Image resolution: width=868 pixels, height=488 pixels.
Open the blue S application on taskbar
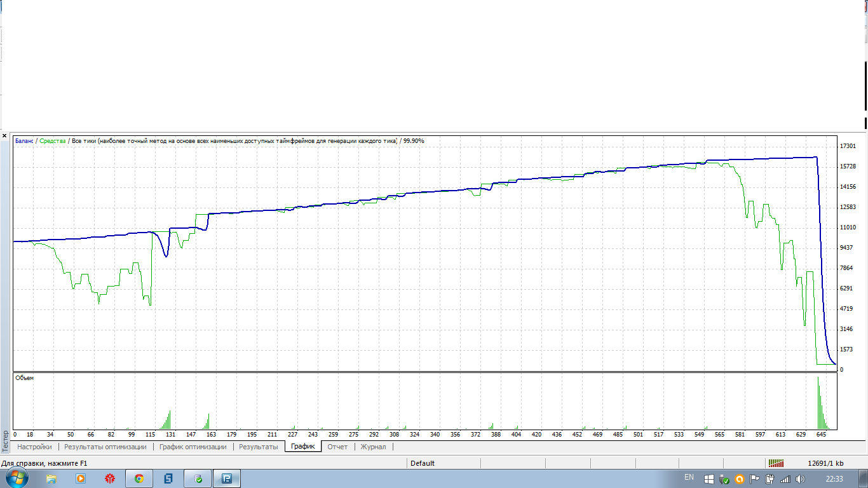(x=168, y=478)
